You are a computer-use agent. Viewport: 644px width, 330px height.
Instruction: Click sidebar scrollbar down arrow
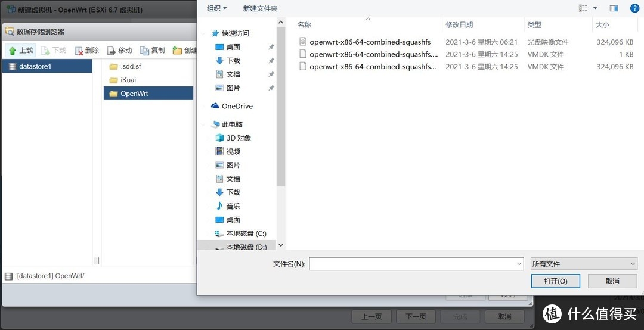(x=280, y=245)
